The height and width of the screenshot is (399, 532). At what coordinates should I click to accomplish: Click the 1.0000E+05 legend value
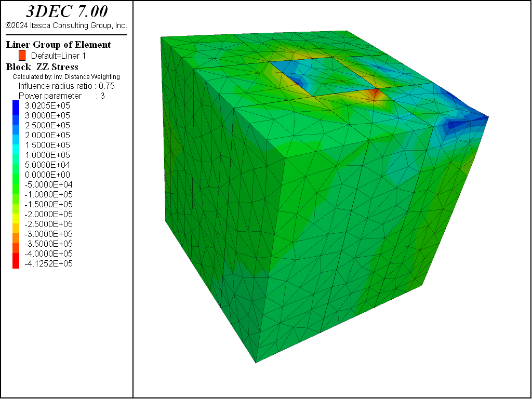coord(47,155)
